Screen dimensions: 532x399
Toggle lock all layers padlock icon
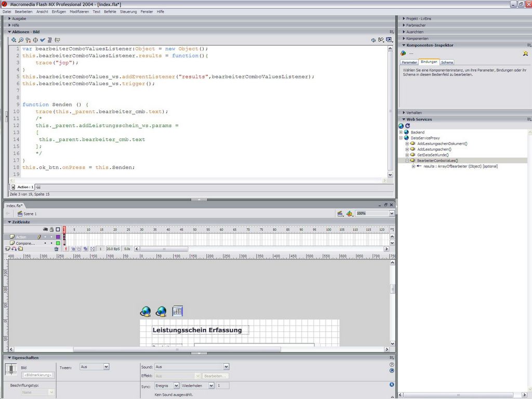(51, 229)
